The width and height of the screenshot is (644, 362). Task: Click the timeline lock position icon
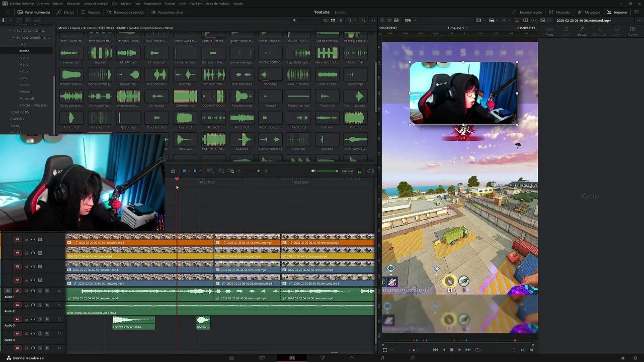[x=173, y=171]
